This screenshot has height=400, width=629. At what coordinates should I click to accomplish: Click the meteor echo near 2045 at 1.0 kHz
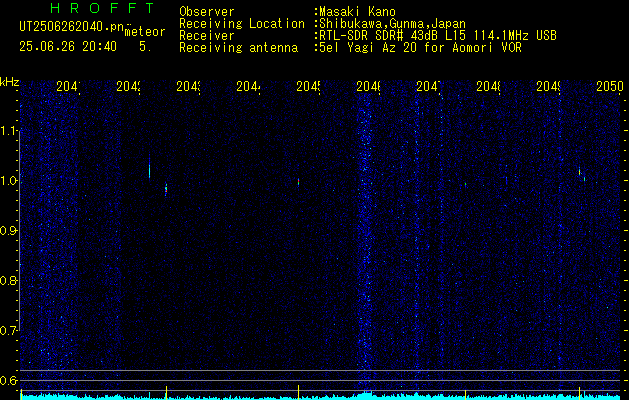click(x=298, y=182)
